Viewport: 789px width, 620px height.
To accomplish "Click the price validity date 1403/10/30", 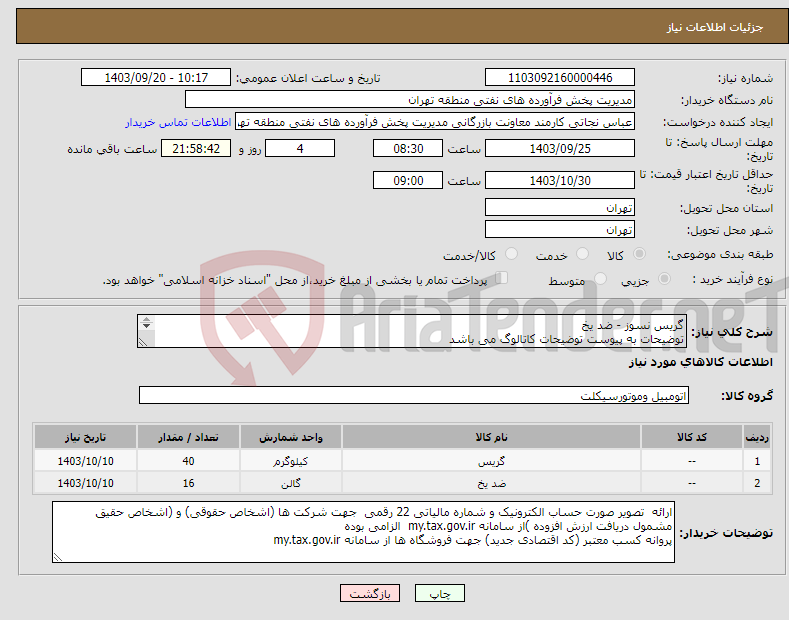I will pos(560,180).
